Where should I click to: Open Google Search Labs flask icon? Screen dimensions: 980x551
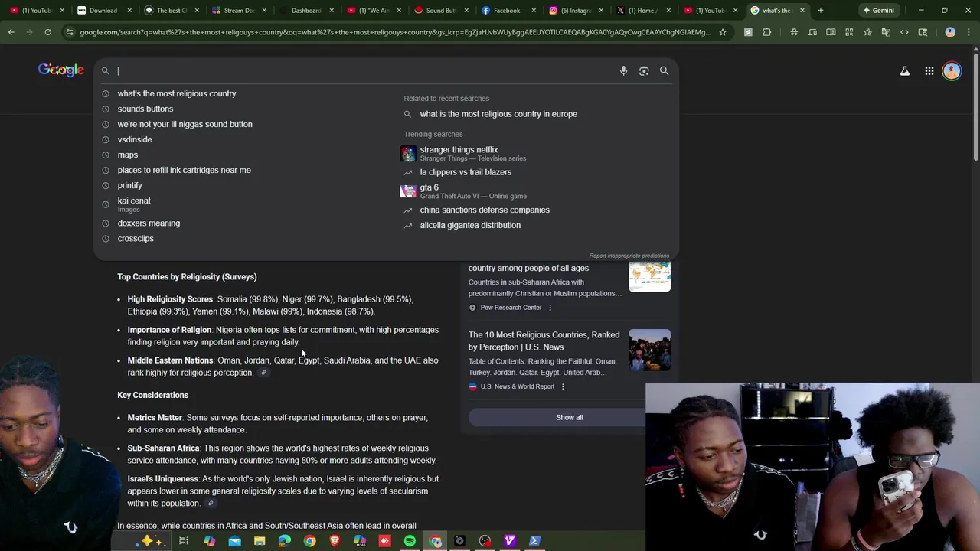click(x=904, y=71)
